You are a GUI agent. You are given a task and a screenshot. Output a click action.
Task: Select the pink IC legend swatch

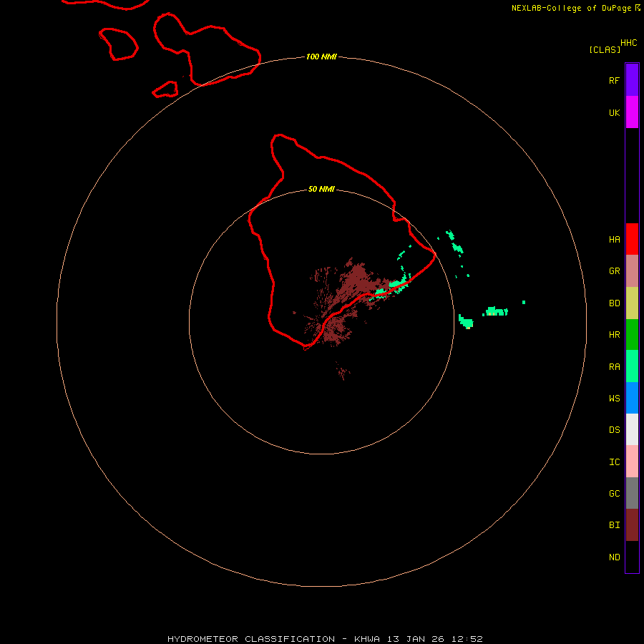tap(632, 462)
